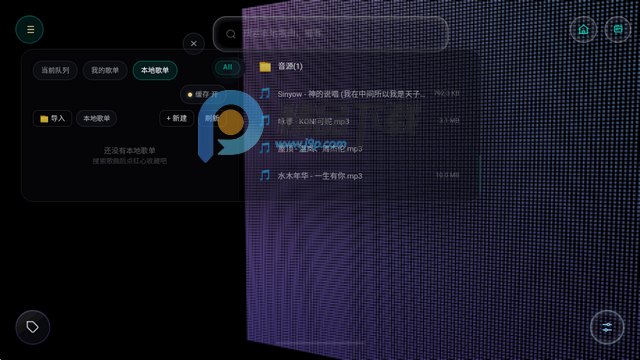Screen dimensions: 640x360
Task: Click the 还没有本地歌单 empty message
Action: point(129,151)
